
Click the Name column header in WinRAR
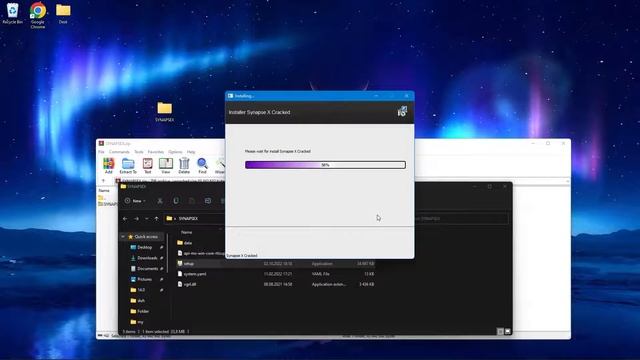104,191
